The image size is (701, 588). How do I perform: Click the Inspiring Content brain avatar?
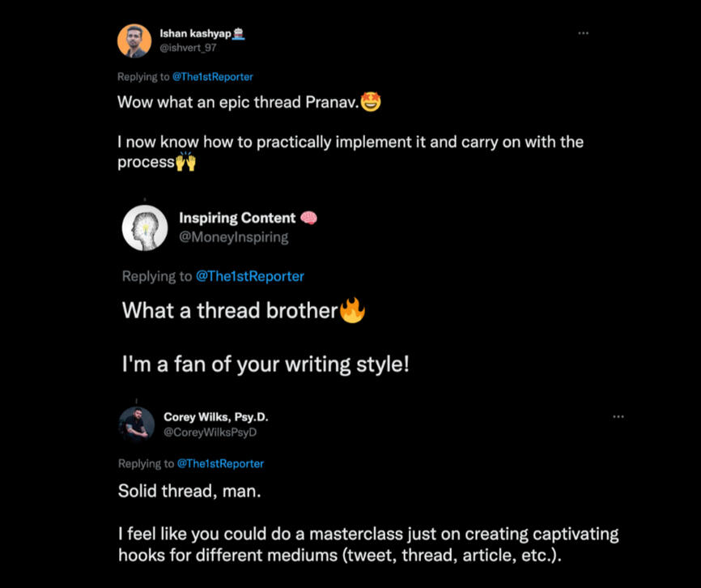[145, 228]
